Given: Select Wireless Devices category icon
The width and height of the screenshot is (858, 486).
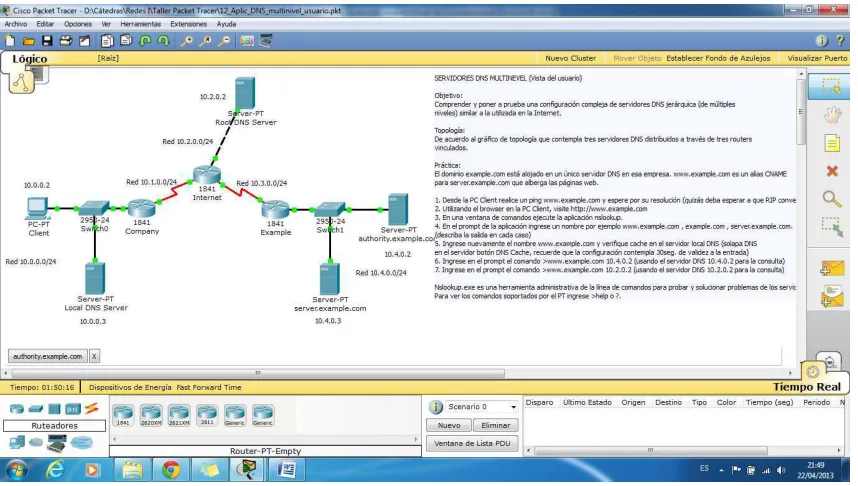Looking at the screenshot, I should click(x=72, y=409).
